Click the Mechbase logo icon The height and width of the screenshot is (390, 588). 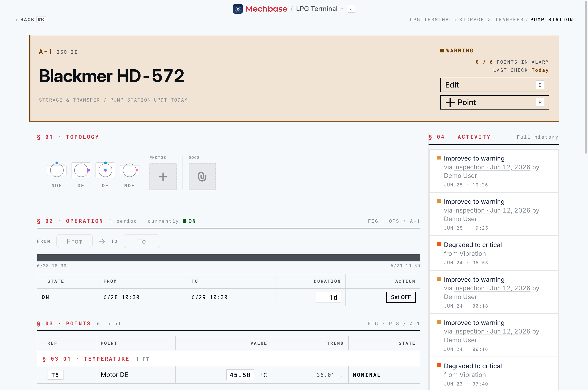[238, 9]
